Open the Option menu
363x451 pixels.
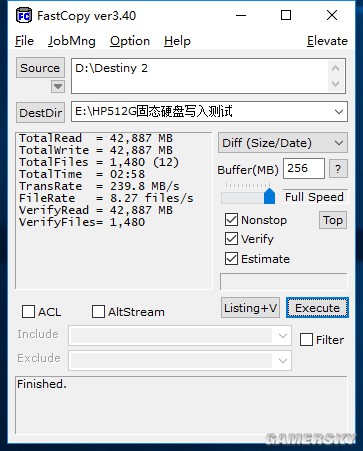click(x=130, y=41)
